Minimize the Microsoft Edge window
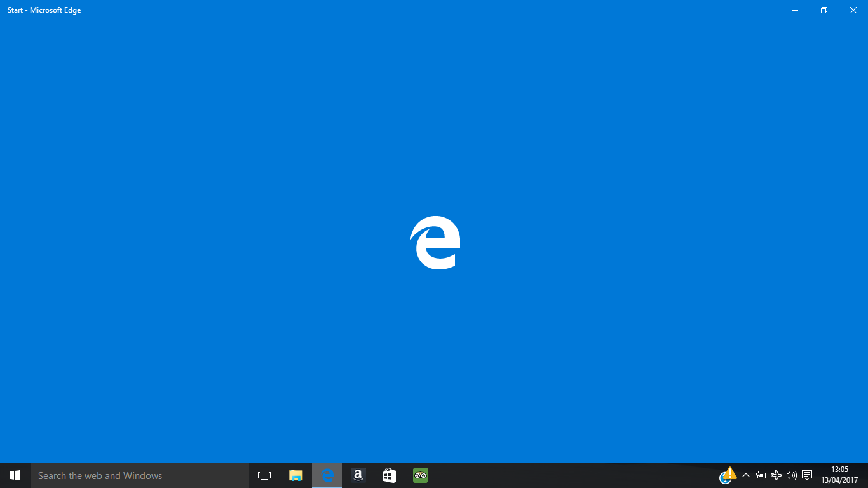The width and height of the screenshot is (868, 488). 795,10
